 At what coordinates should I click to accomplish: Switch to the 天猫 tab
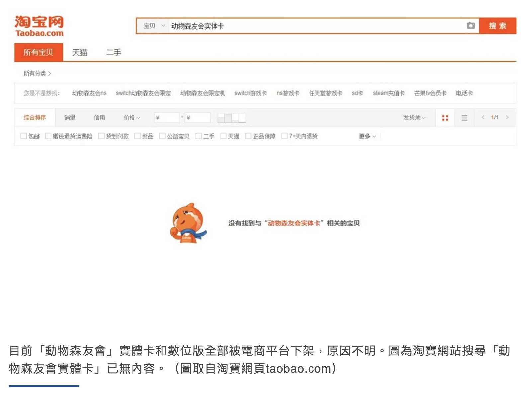80,52
